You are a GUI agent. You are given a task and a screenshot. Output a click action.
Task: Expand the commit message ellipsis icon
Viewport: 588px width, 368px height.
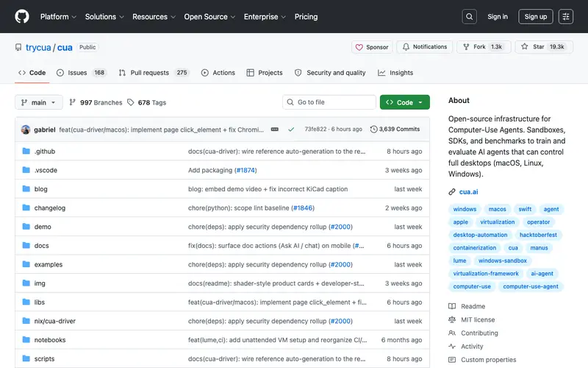pyautogui.click(x=274, y=130)
